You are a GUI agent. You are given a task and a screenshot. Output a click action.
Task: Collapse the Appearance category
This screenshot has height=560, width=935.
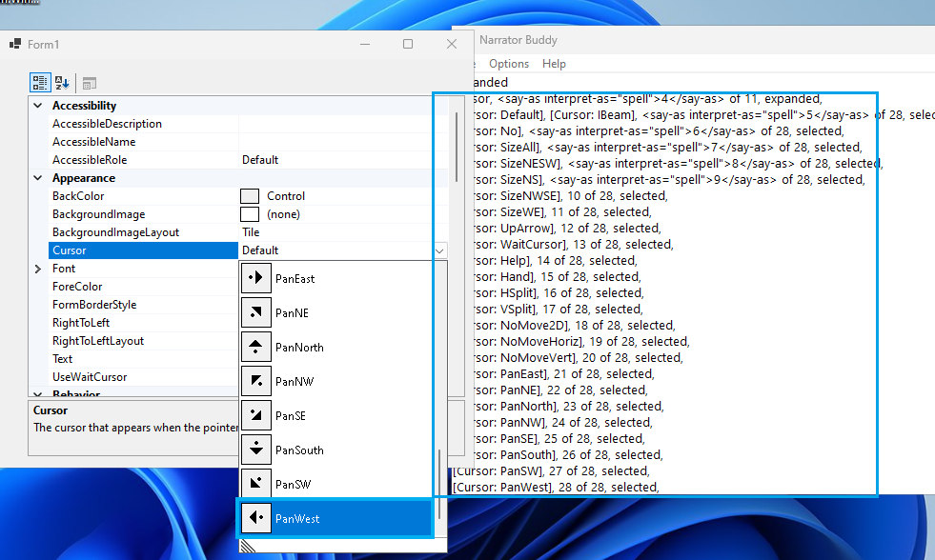37,177
